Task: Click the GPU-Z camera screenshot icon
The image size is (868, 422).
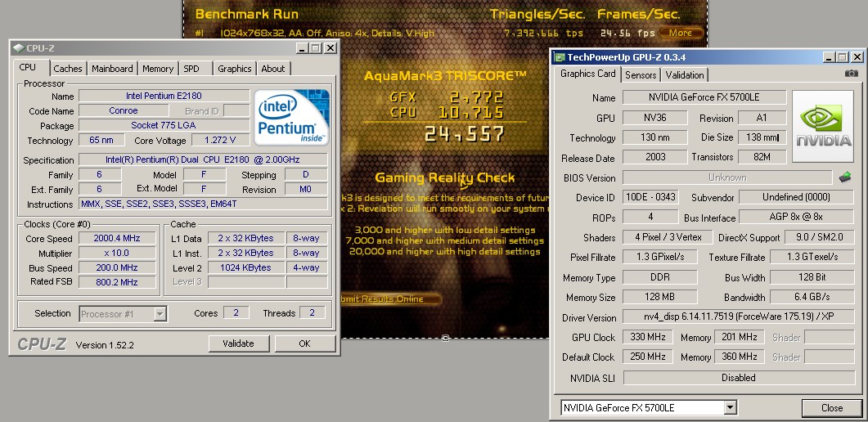Action: pos(852,73)
